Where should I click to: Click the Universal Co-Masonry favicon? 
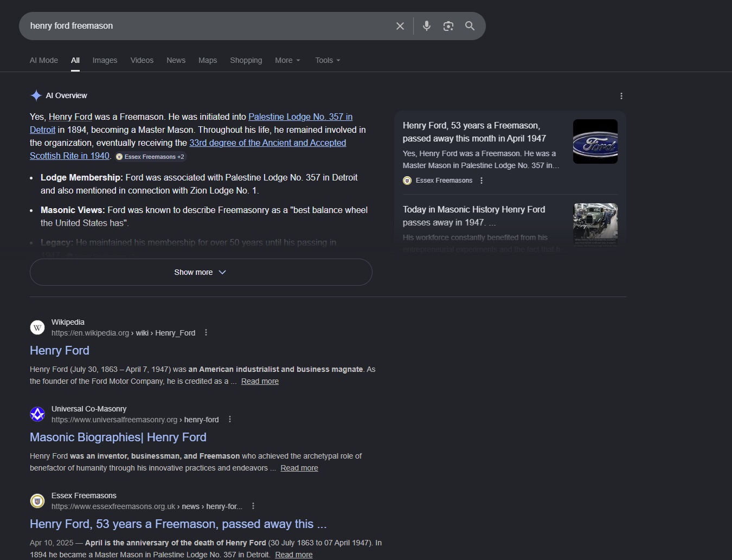pyautogui.click(x=37, y=414)
